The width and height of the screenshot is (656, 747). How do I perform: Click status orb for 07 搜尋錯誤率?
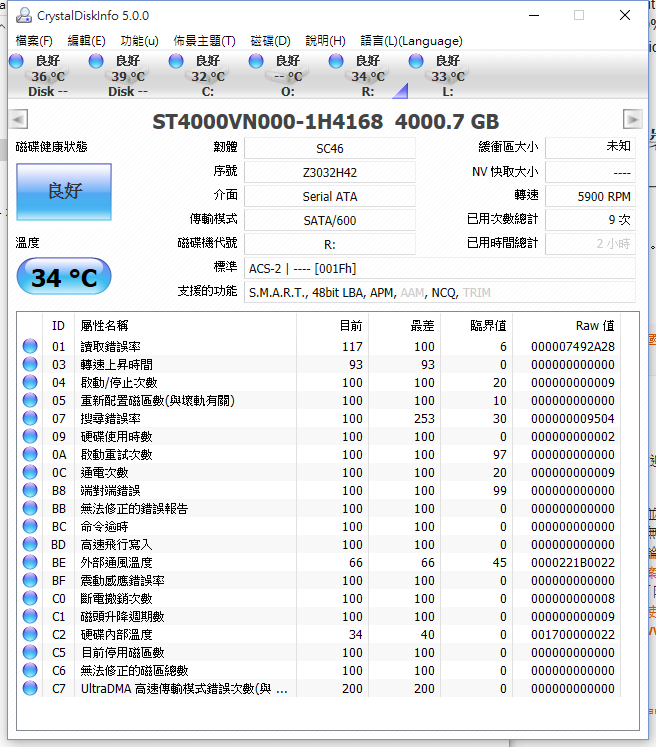click(30, 418)
